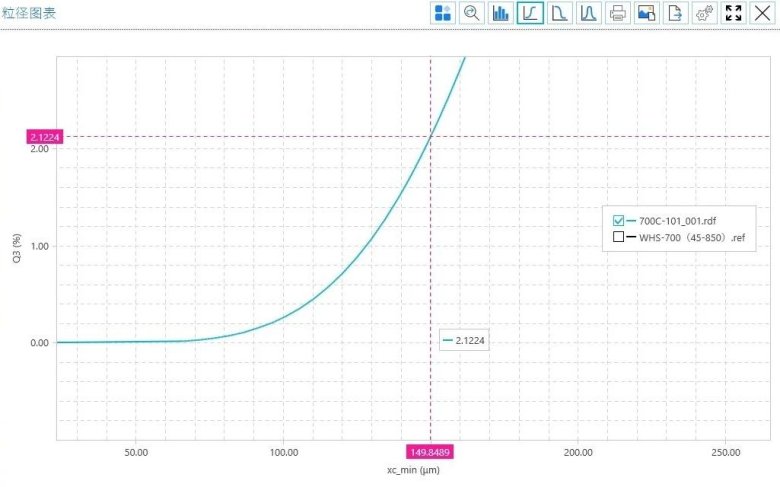Click the pink 149.8489 x-axis marker
The height and width of the screenshot is (487, 780).
[431, 452]
